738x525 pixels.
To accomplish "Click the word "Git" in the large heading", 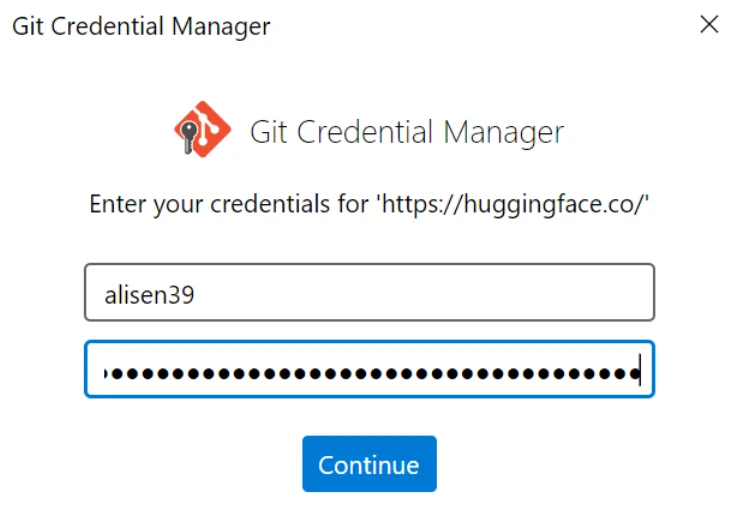I will (x=268, y=132).
